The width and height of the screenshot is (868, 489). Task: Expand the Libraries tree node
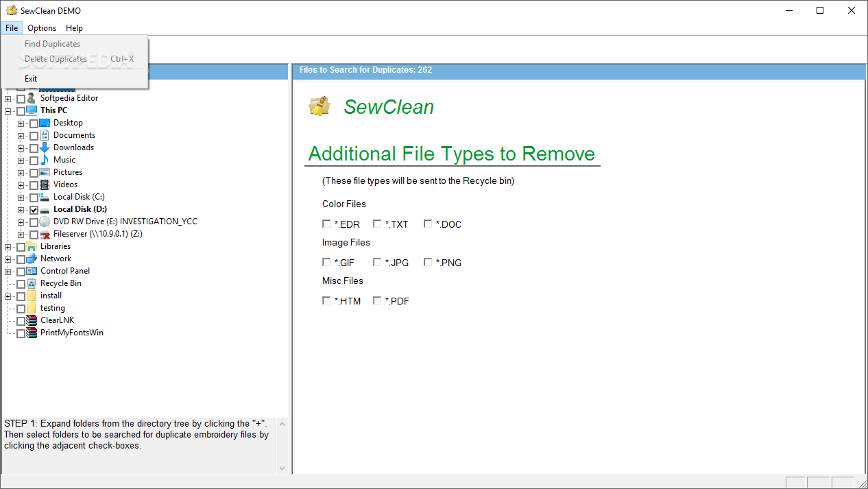[x=8, y=246]
